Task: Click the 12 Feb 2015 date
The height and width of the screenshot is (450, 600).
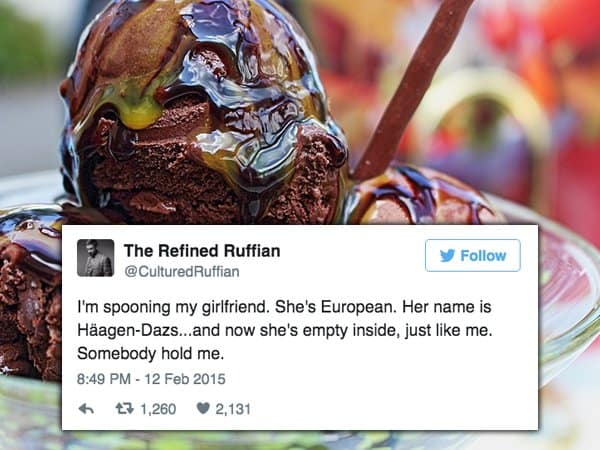Action: pos(185,379)
